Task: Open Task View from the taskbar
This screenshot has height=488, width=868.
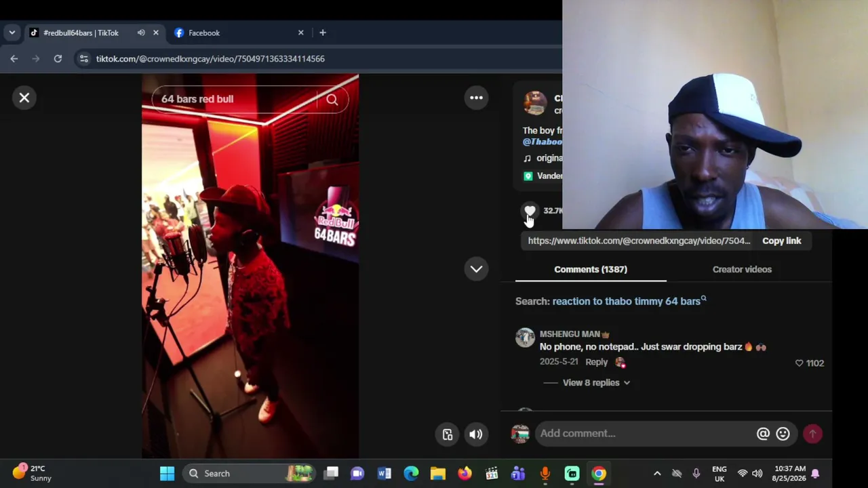Action: 331,474
